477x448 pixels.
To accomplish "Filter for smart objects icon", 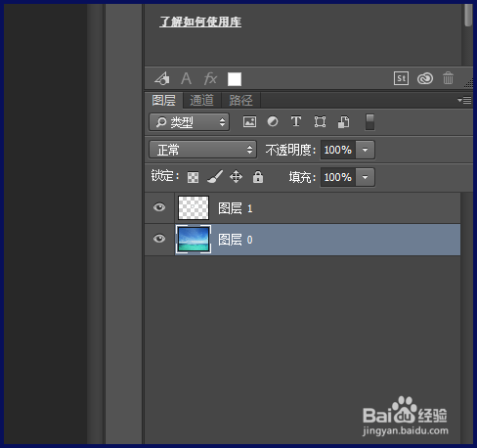I will (343, 122).
